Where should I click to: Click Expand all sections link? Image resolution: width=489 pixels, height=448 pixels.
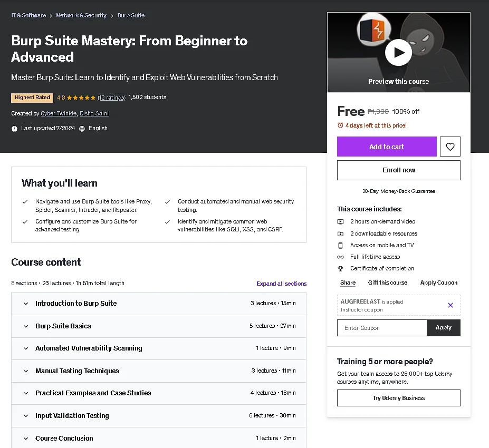pos(281,284)
